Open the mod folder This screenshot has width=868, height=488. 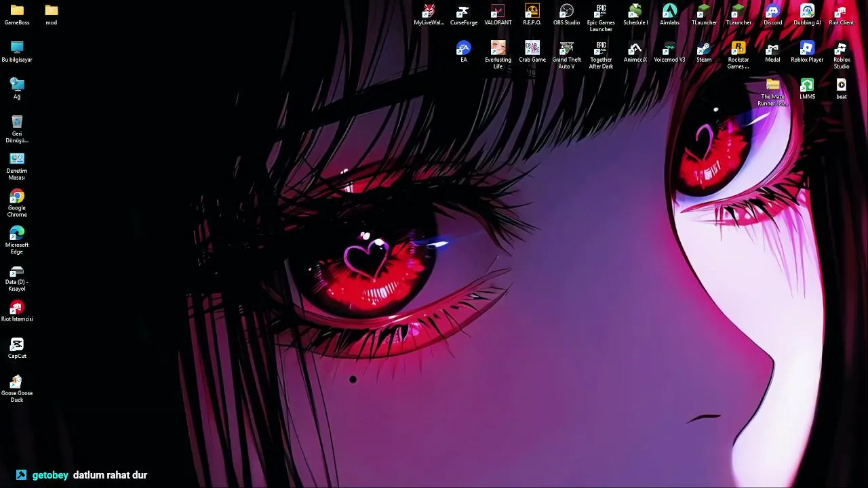coord(52,14)
